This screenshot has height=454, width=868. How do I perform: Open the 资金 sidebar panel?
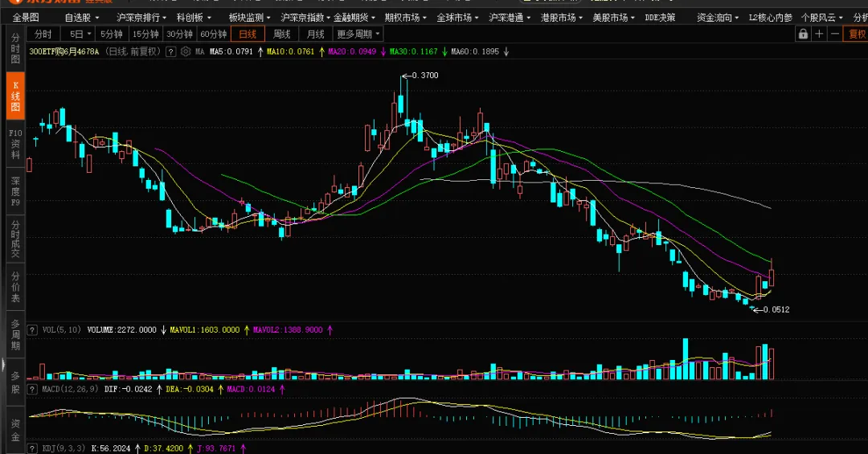[x=15, y=430]
